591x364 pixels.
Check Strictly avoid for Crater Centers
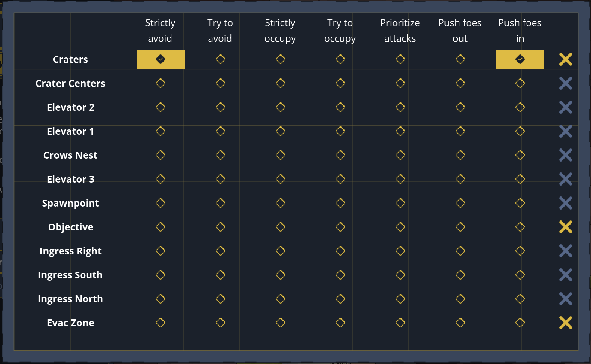[161, 83]
